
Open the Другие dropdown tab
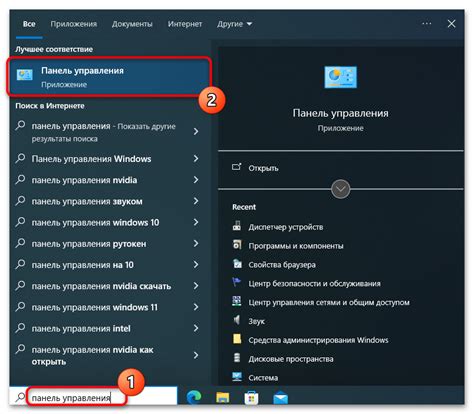pos(234,24)
